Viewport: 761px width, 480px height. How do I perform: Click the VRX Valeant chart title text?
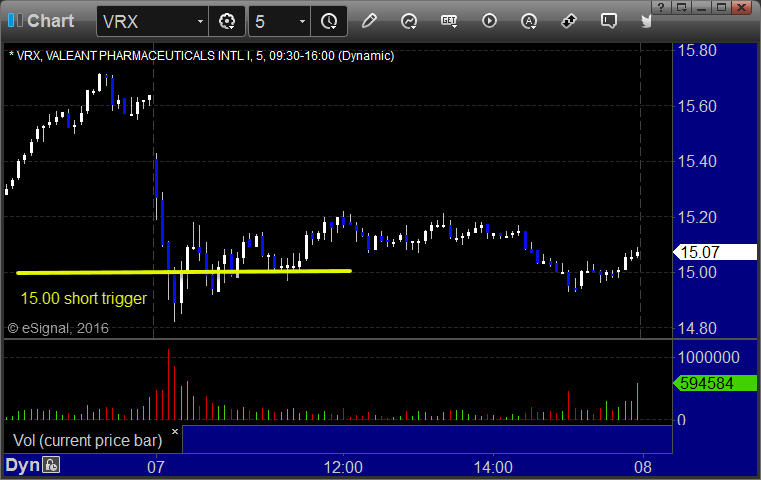[x=201, y=56]
